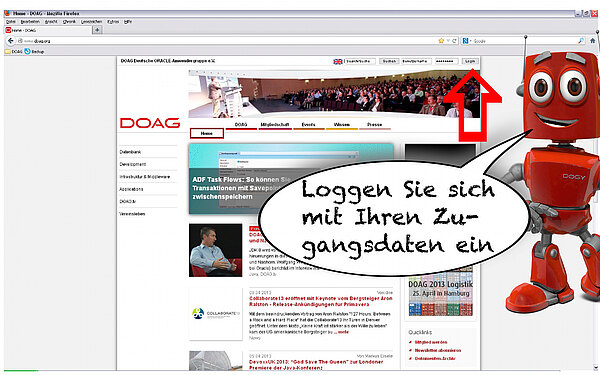The height and width of the screenshot is (375, 600).
Task: Click the Login button
Action: (470, 61)
